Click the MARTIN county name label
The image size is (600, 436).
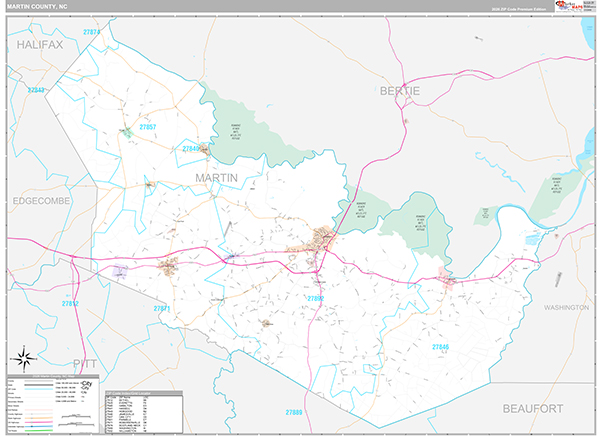point(217,177)
